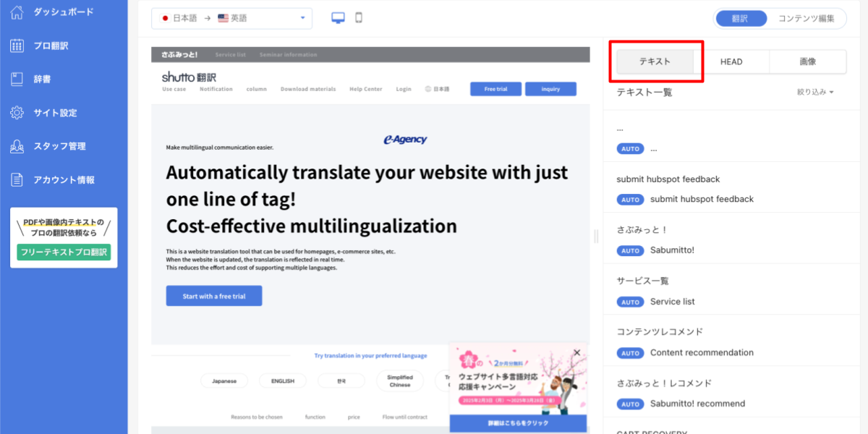Switch to the 画像 tab
This screenshot has width=868, height=434.
pyautogui.click(x=808, y=61)
